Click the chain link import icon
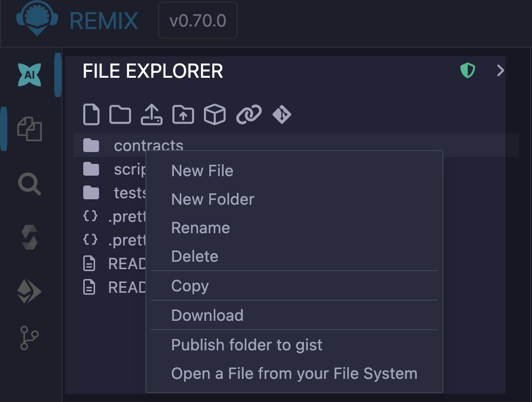The image size is (532, 402). click(249, 115)
